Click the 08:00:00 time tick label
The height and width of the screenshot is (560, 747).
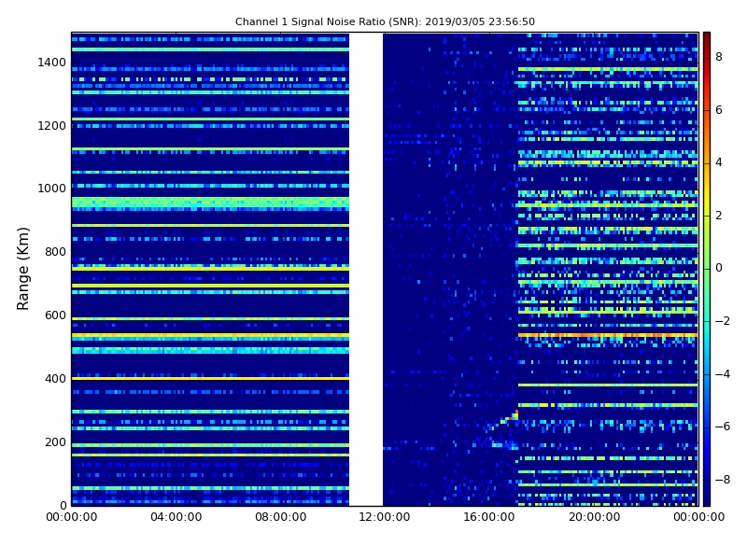tap(281, 517)
